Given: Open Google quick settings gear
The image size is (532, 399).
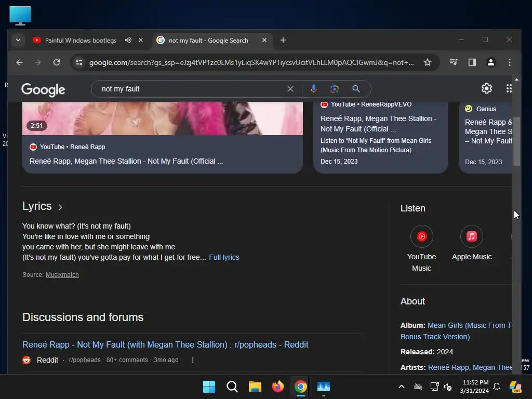Looking at the screenshot, I should [x=486, y=88].
